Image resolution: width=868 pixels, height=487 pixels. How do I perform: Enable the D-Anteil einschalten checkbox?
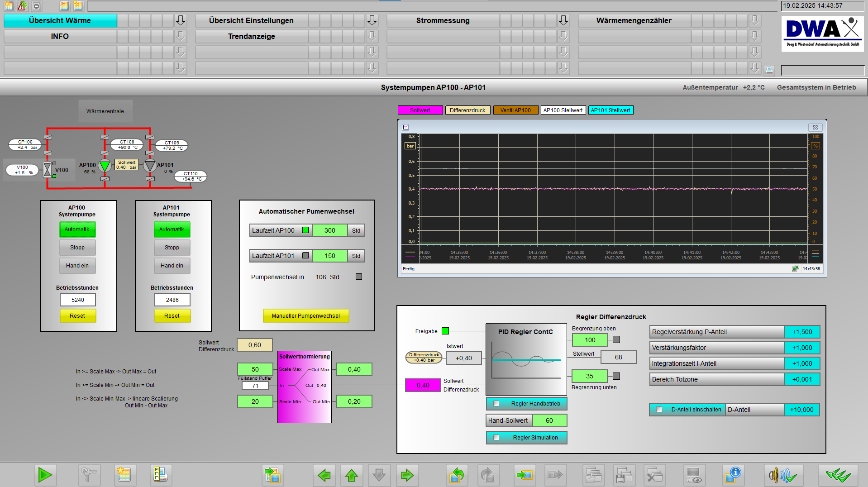tap(659, 410)
